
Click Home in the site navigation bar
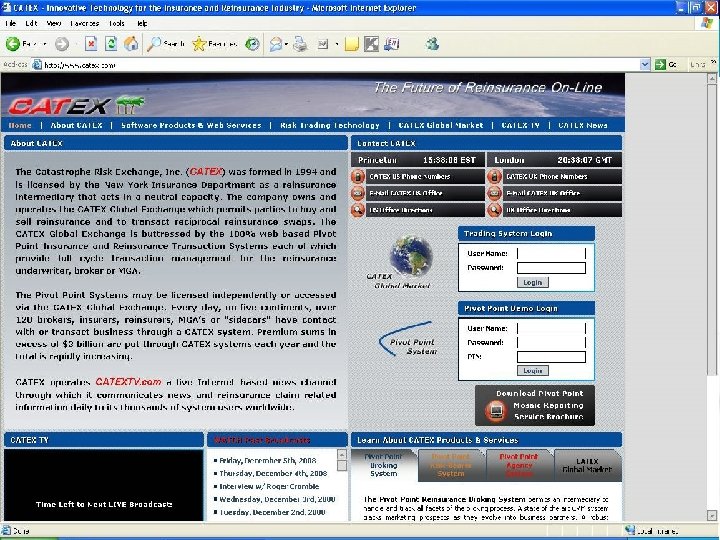pyautogui.click(x=20, y=125)
